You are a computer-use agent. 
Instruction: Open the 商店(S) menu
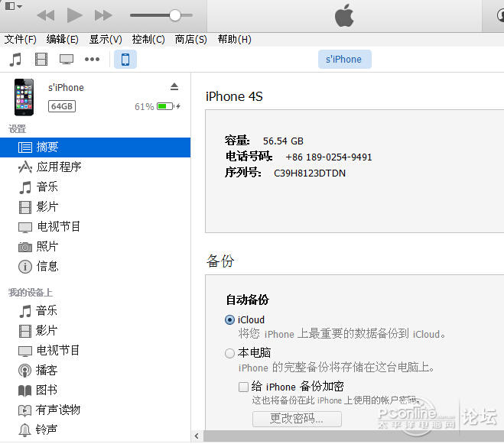(x=190, y=39)
